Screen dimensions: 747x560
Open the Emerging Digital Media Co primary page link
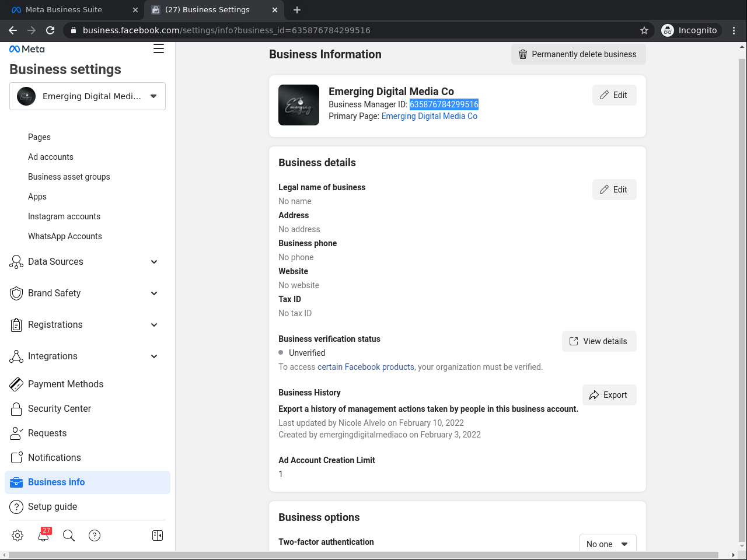[429, 116]
